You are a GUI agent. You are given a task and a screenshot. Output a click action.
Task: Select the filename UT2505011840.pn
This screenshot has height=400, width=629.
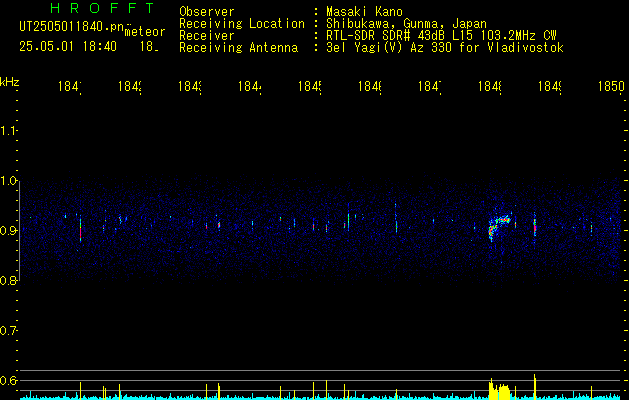click(72, 27)
